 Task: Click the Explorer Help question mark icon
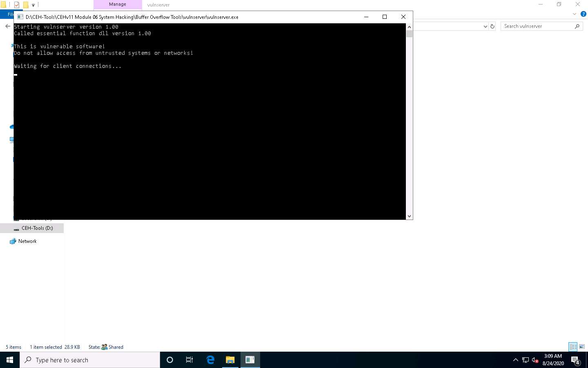click(584, 14)
